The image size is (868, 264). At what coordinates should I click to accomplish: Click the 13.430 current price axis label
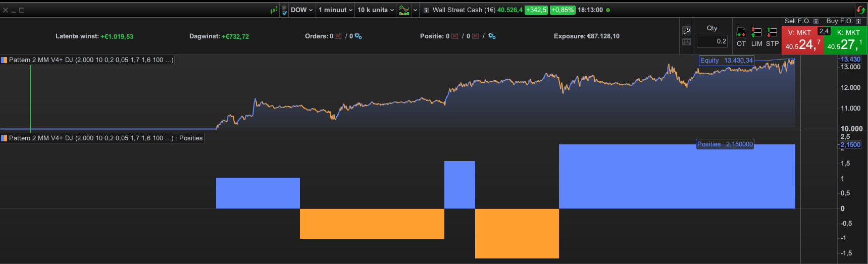[x=850, y=60]
